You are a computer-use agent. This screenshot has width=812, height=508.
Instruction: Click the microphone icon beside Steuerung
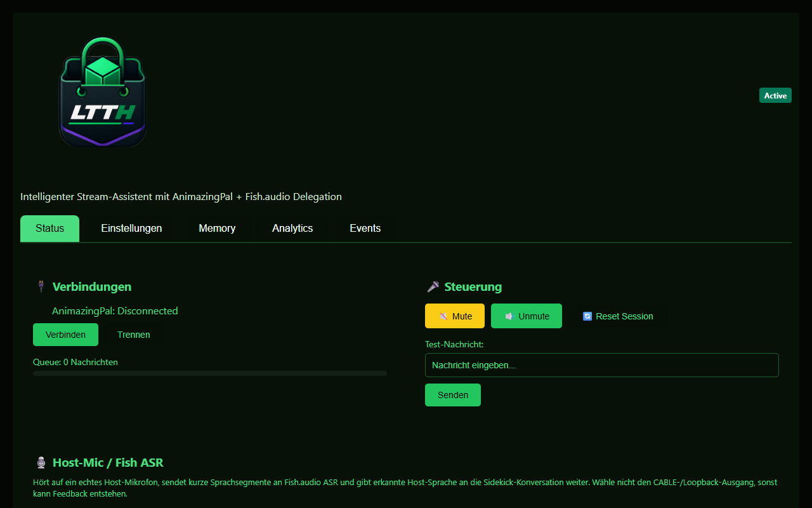433,287
